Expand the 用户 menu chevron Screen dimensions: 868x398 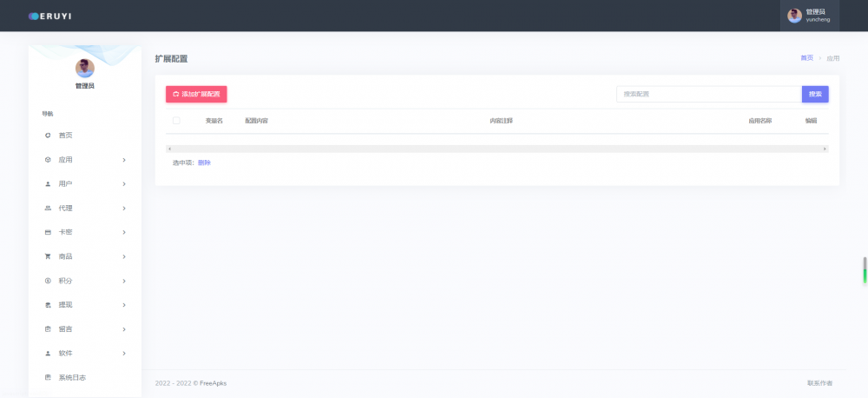click(x=124, y=184)
